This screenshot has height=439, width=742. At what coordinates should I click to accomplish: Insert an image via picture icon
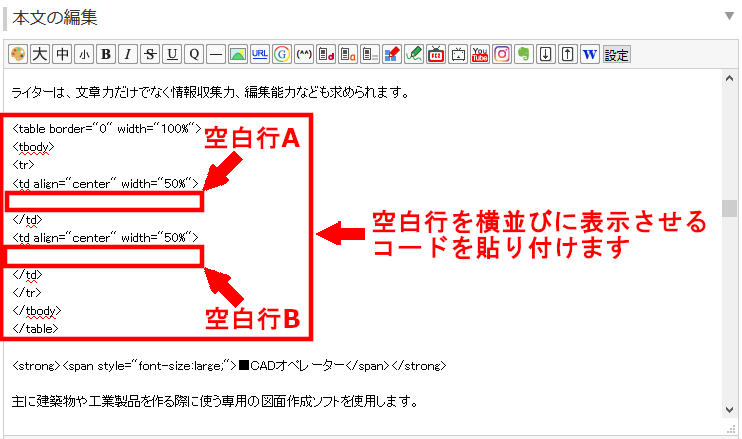click(x=238, y=54)
